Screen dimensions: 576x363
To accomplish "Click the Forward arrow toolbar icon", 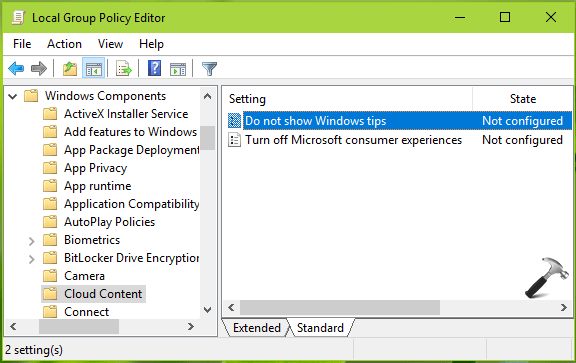I will 39,68.
